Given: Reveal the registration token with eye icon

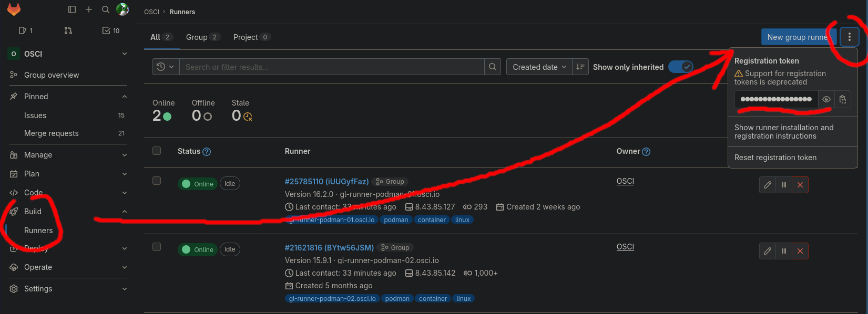Looking at the screenshot, I should tap(826, 99).
